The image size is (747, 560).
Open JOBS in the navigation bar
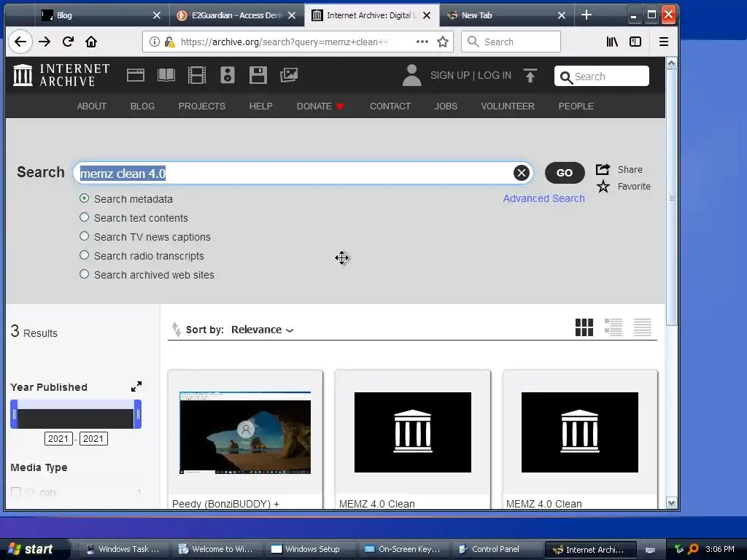446,106
